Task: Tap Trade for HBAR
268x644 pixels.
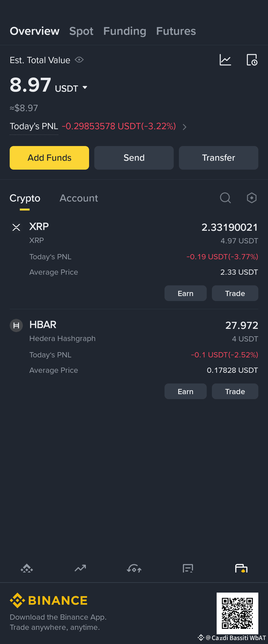Action: [x=235, y=391]
